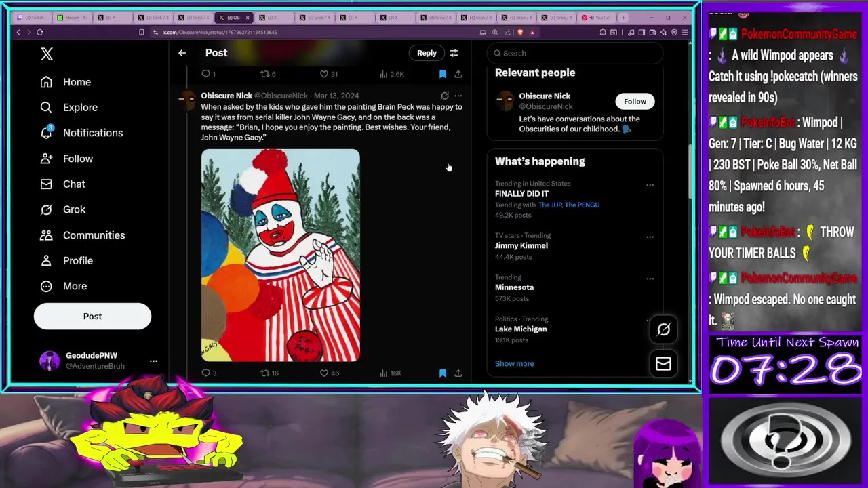Screen dimensions: 868x488
Task: View analytics showing 16K views
Action: click(391, 373)
